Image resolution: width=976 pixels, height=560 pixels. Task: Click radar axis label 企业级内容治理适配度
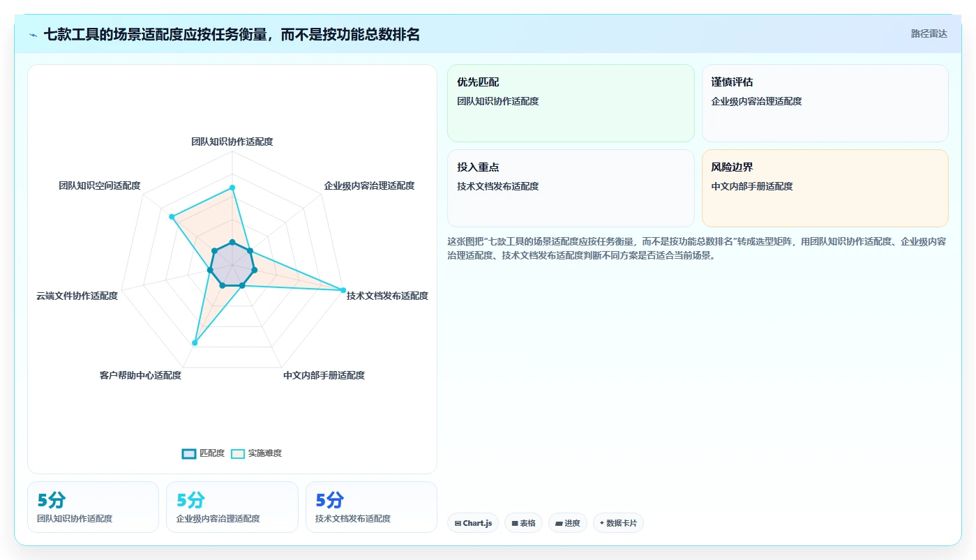369,186
